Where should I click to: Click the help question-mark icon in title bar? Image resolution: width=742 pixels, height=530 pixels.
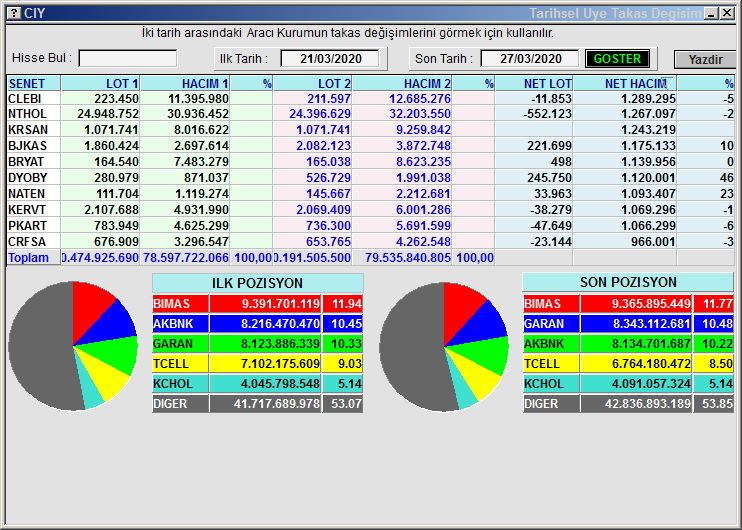(15, 13)
